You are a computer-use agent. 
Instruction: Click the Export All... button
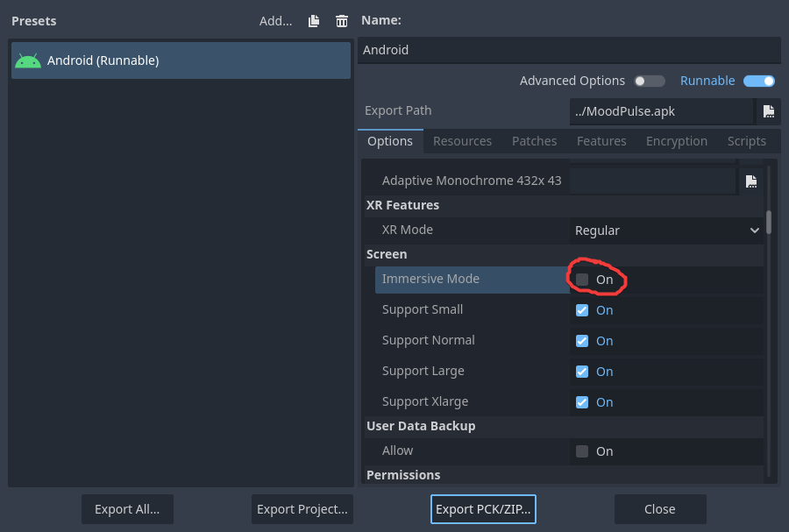pyautogui.click(x=127, y=509)
